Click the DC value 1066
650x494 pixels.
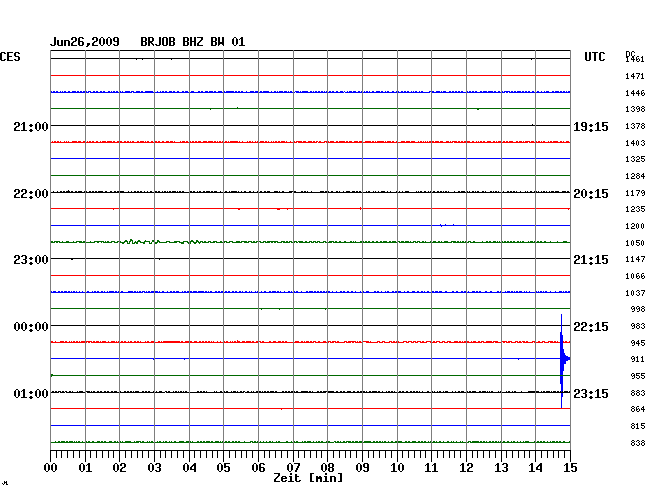point(635,276)
